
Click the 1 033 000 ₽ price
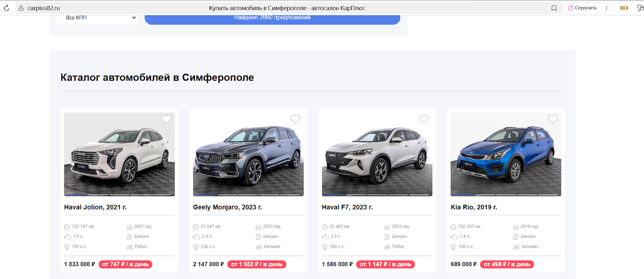79,265
